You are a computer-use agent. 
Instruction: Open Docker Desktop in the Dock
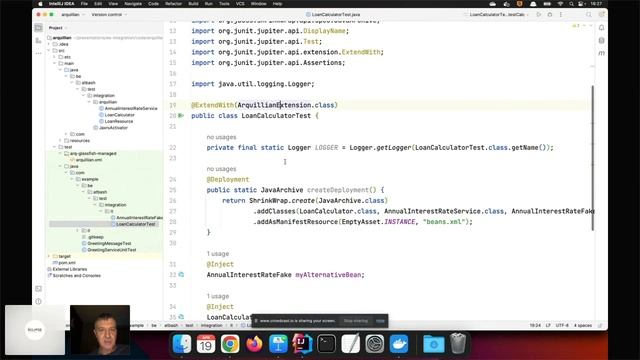[399, 344]
